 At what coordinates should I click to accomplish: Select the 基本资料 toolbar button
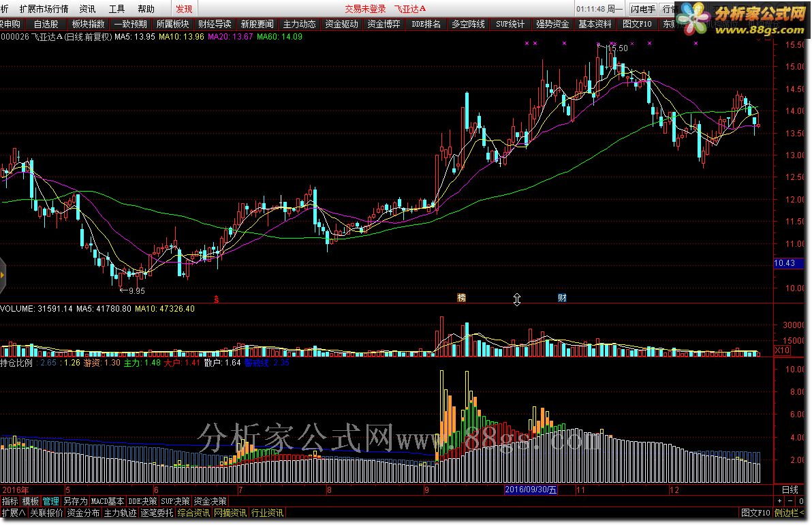[595, 24]
